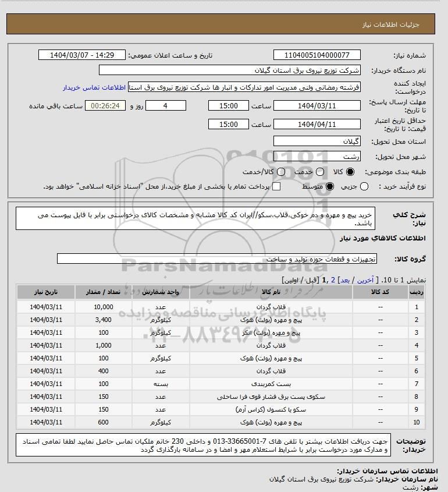Click the buyer notes text box

203,445
